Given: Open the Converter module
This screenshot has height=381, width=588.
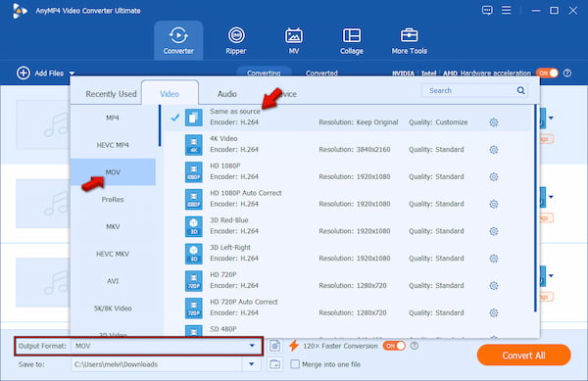Looking at the screenshot, I should point(178,40).
